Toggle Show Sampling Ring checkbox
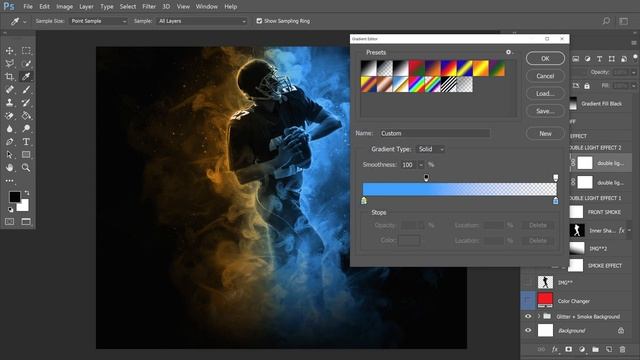Viewport: 640px width, 360px height. pyautogui.click(x=259, y=21)
